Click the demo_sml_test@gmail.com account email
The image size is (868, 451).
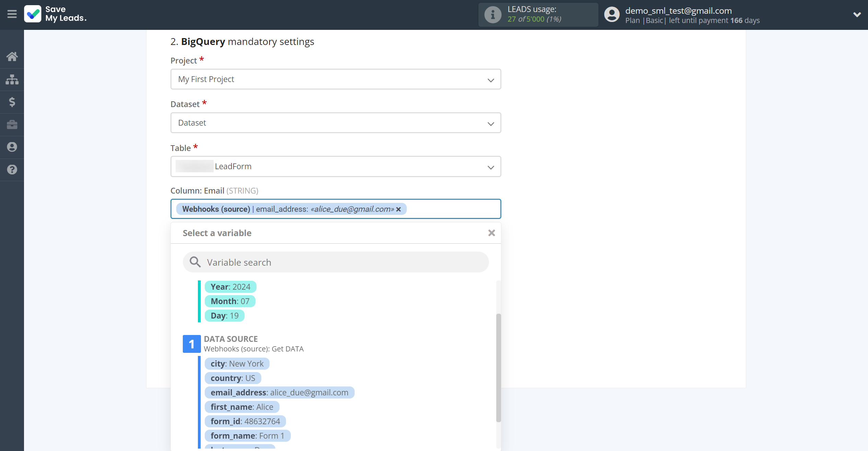pyautogui.click(x=678, y=11)
